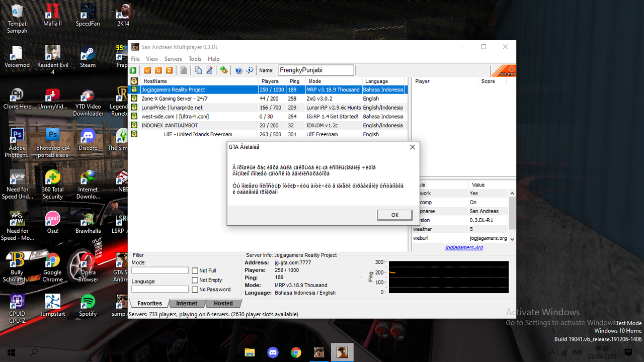This screenshot has width=644, height=362.
Task: Select the Brawlhalla desktop icon
Action: click(x=88, y=223)
